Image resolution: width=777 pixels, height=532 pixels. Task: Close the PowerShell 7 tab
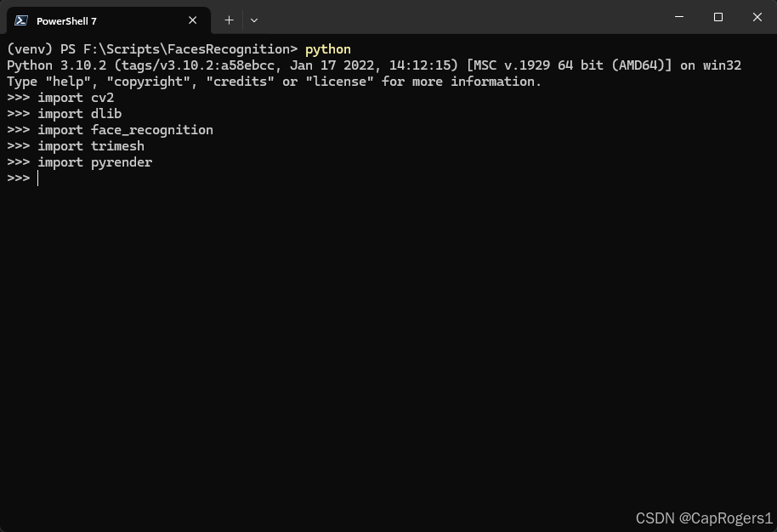tap(193, 20)
